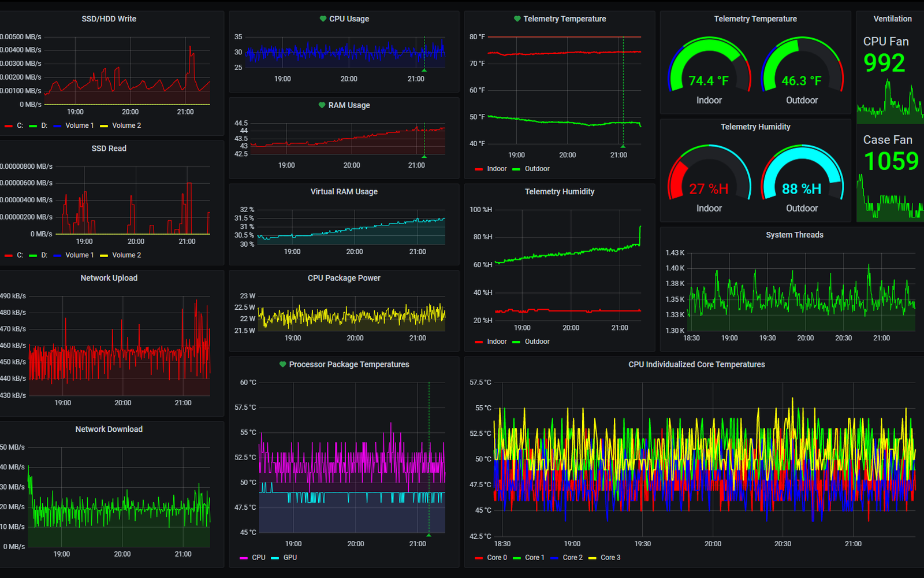Click the CPU Fan label in Ventilation

pyautogui.click(x=886, y=42)
